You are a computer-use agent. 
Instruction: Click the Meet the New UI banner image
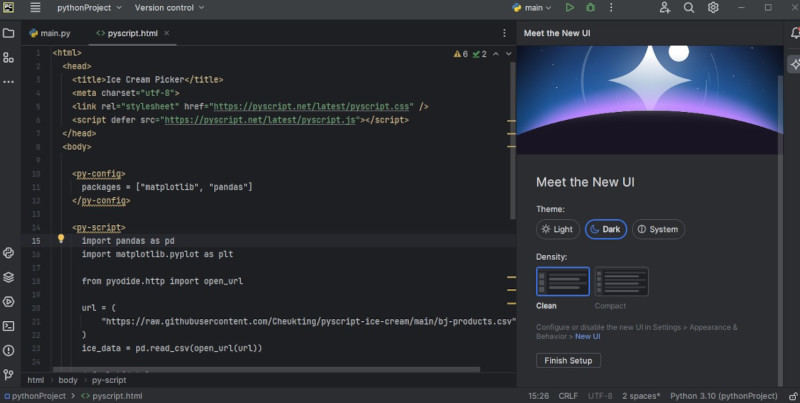pyautogui.click(x=649, y=100)
